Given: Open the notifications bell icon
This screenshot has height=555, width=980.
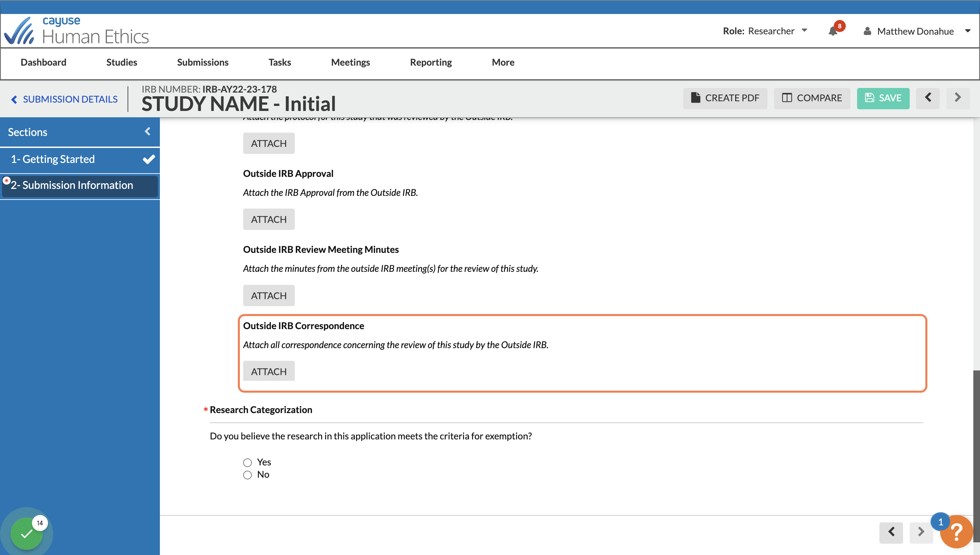Looking at the screenshot, I should pyautogui.click(x=833, y=31).
